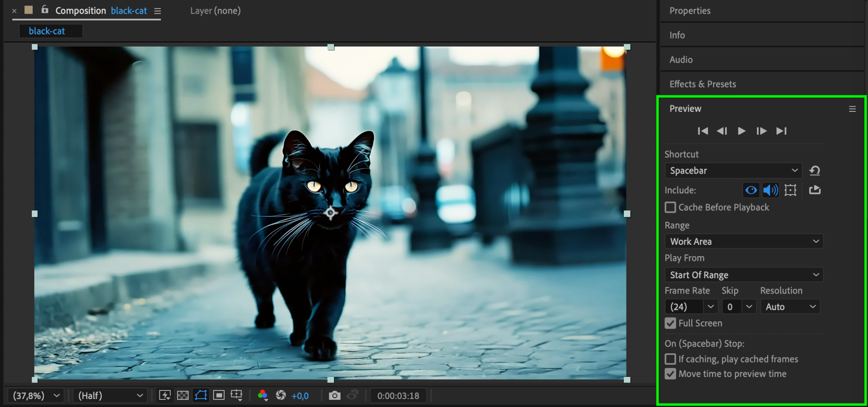868x407 pixels.
Task: Toggle include video eye icon in Preview
Action: [751, 190]
